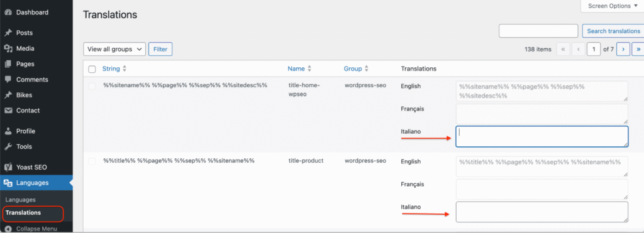Click wordpress-seo group of title-home-wpseo row
Viewport: 644px width, 233px height.
[x=365, y=85]
